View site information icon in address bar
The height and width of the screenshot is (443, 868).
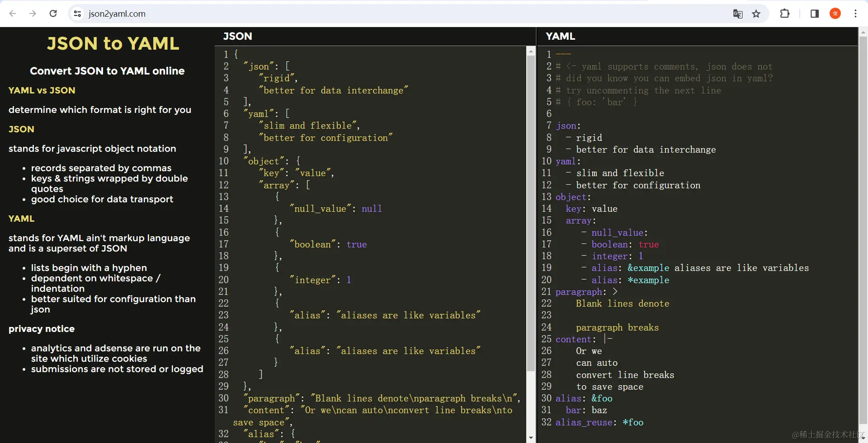click(77, 14)
